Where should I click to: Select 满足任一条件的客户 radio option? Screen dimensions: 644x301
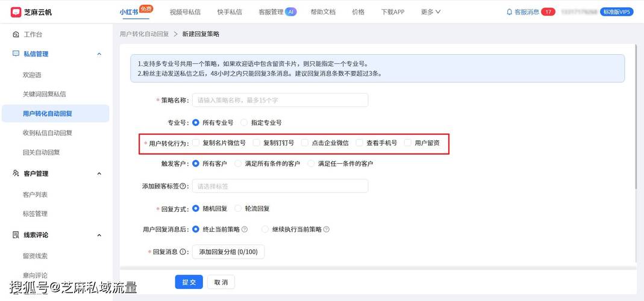pyautogui.click(x=311, y=163)
